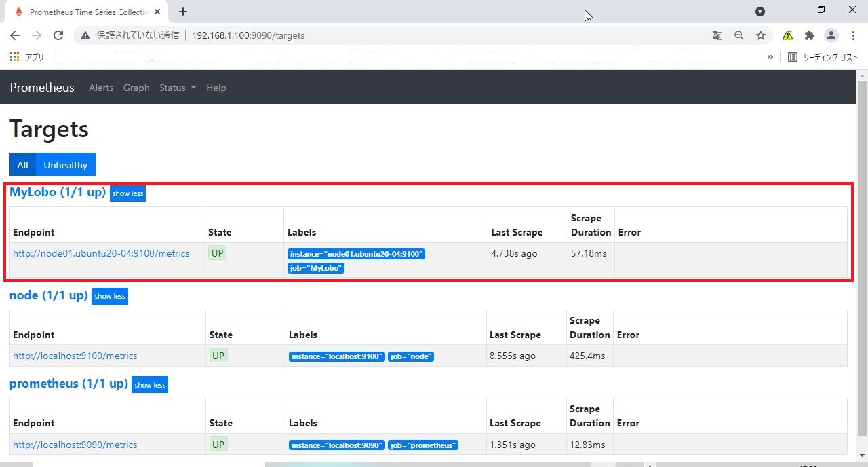Collapse node section with show less
Screen dimensions: 868x467
[x=110, y=296]
